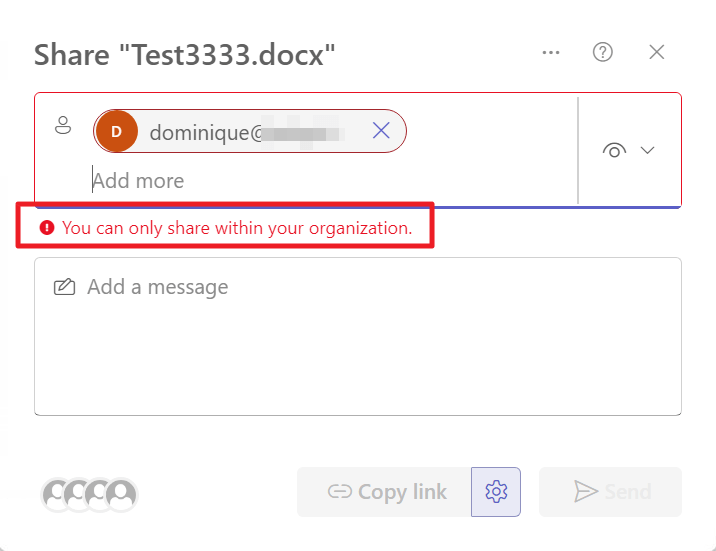
Task: Open the more options ellipsis menu
Action: [551, 53]
